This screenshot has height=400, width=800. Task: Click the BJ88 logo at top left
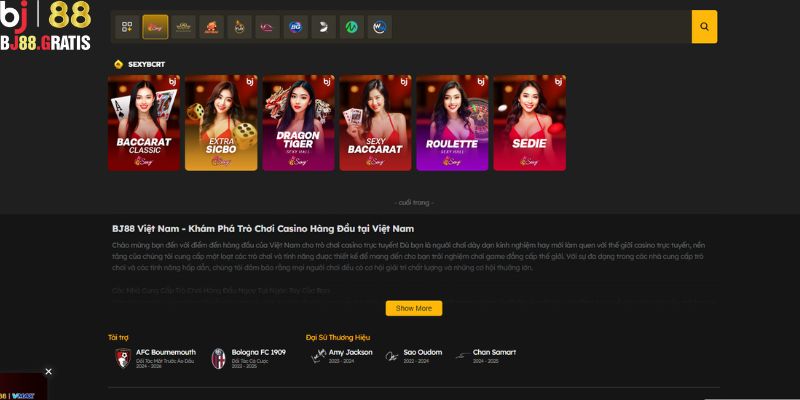point(45,25)
